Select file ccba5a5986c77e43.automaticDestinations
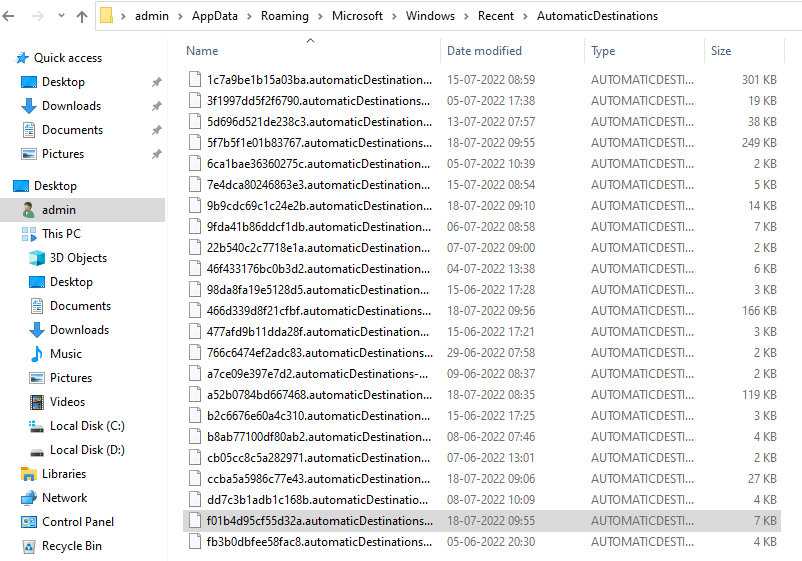 318,479
